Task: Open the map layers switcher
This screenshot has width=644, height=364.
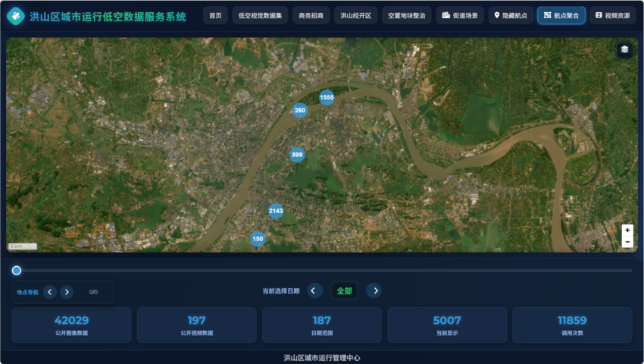Action: click(x=624, y=50)
